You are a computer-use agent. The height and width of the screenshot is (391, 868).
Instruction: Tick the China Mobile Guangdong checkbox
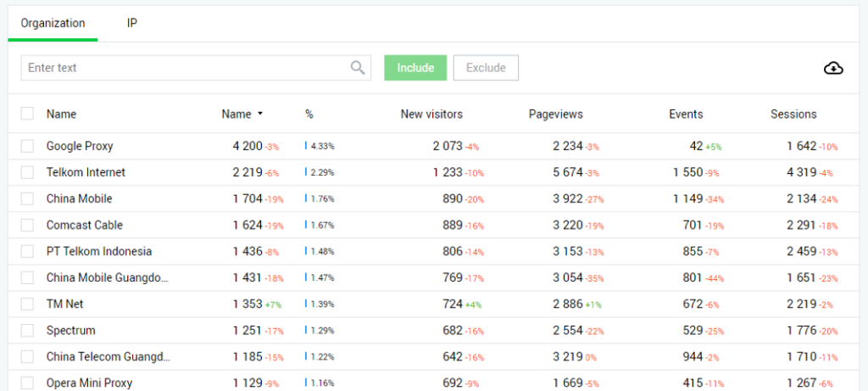[x=27, y=277]
